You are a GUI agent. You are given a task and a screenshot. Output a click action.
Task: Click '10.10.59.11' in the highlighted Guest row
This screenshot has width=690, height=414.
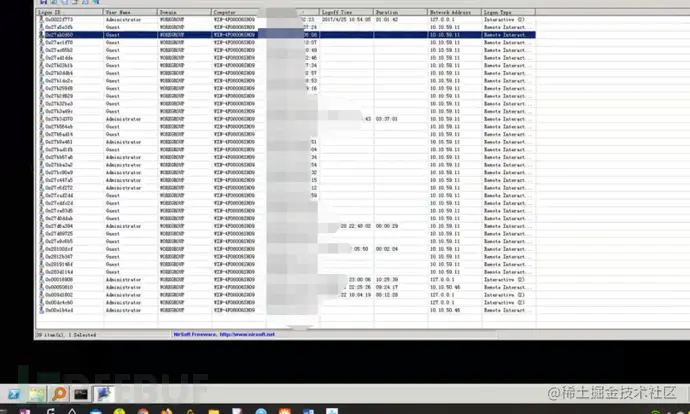[445, 35]
